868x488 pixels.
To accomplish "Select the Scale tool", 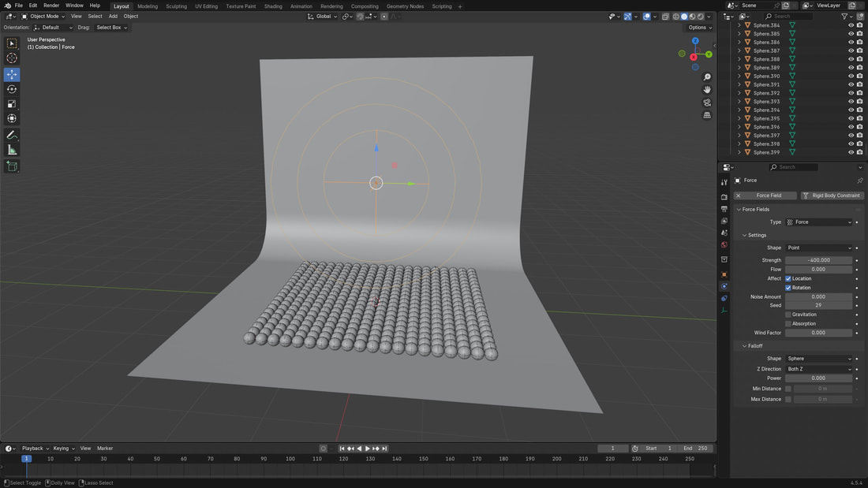I will (12, 104).
